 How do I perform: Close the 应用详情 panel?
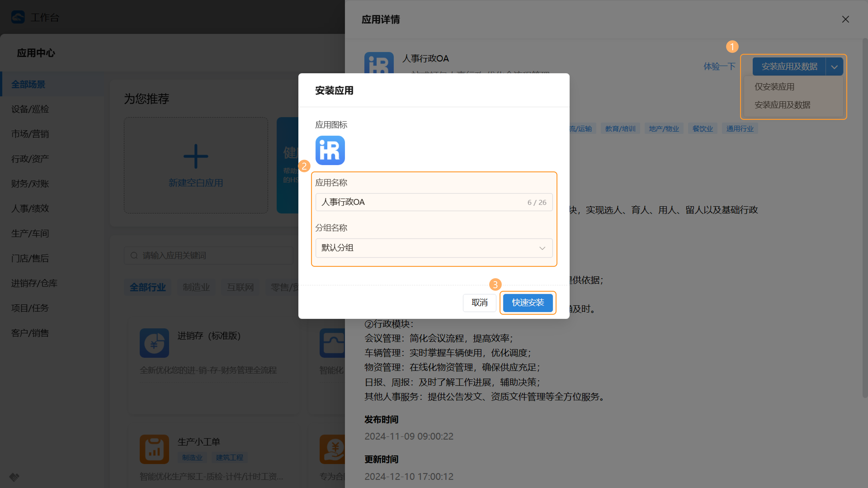pyautogui.click(x=845, y=19)
